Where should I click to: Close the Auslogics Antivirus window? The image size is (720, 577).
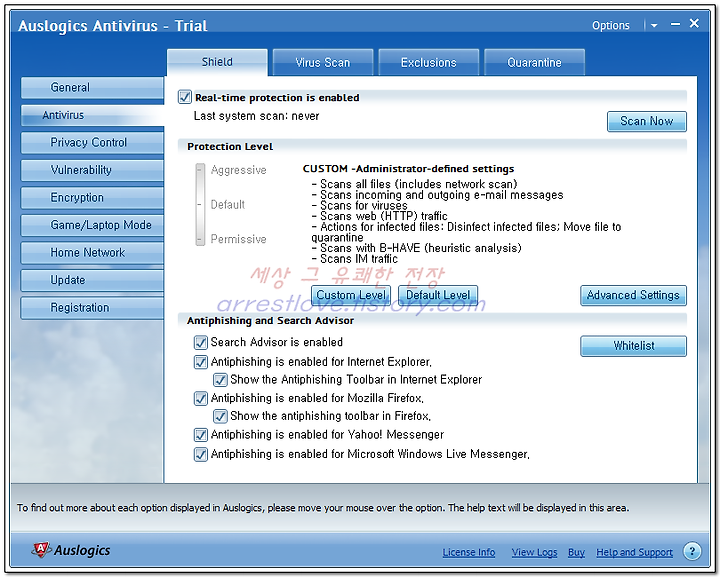[694, 23]
